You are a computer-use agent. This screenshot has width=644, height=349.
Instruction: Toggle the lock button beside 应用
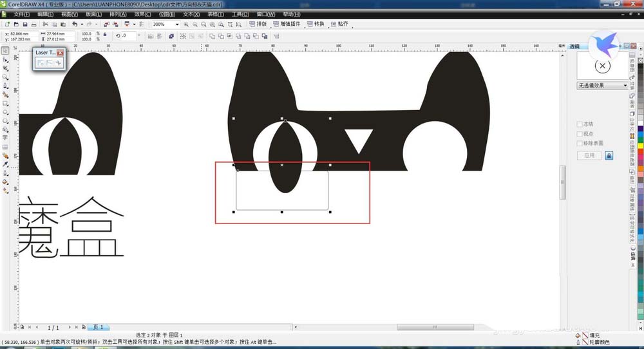(609, 156)
